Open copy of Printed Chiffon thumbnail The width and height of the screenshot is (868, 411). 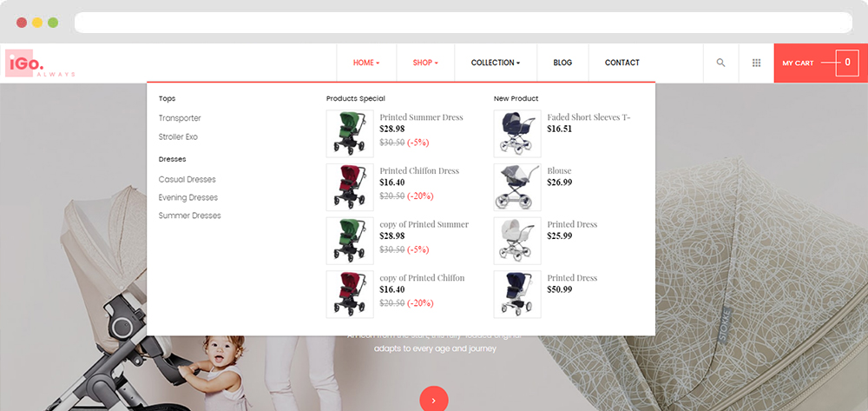pyautogui.click(x=350, y=295)
